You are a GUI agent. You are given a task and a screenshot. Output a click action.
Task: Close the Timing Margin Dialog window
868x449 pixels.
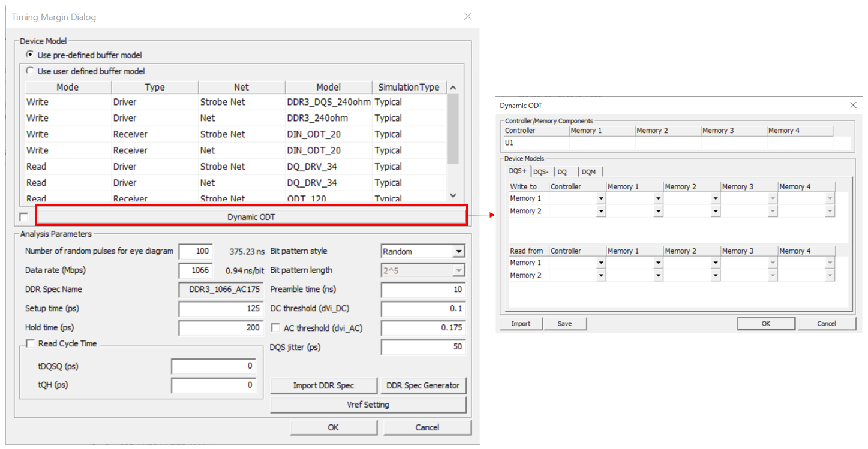468,17
